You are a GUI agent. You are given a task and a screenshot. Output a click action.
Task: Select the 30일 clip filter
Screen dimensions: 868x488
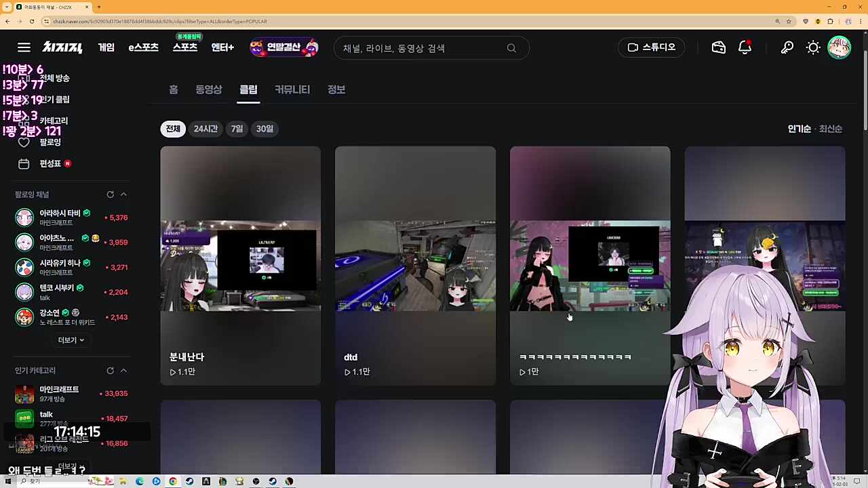click(264, 129)
